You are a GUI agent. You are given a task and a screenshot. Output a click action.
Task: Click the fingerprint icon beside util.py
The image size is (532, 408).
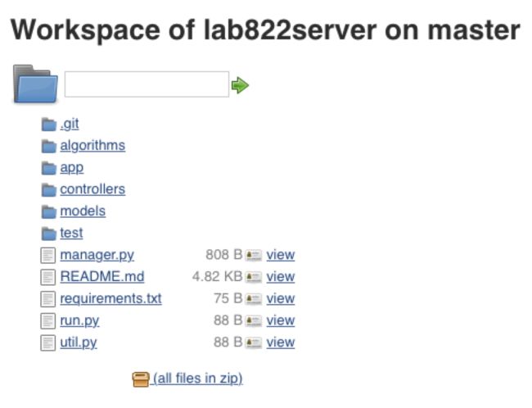coord(254,342)
